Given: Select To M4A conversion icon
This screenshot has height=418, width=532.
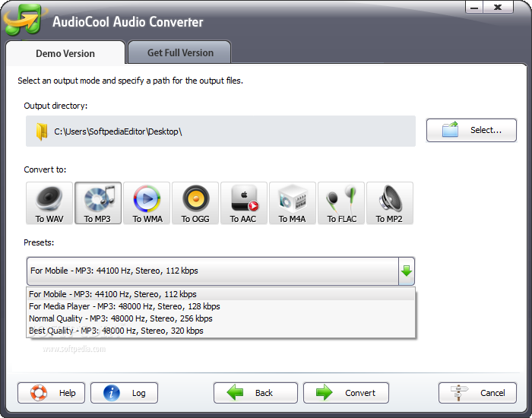Looking at the screenshot, I should coord(293,203).
